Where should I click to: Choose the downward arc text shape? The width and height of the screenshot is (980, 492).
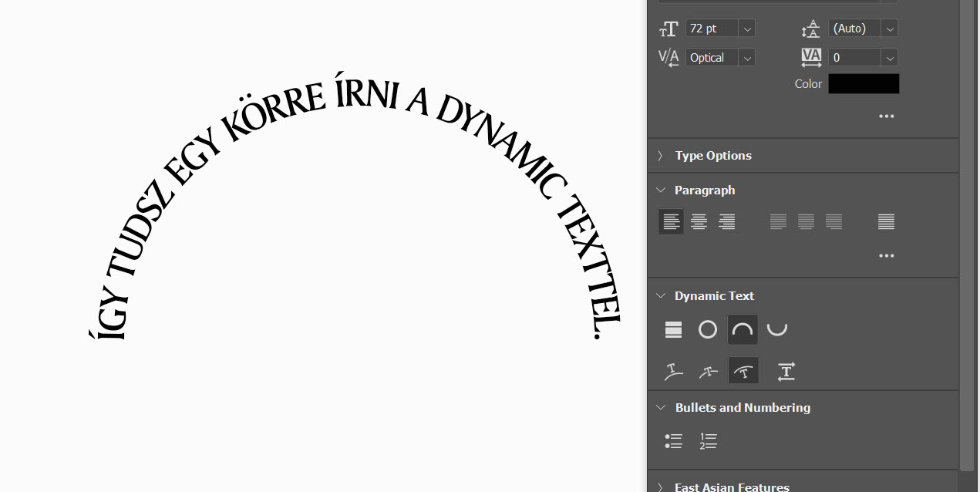click(777, 330)
